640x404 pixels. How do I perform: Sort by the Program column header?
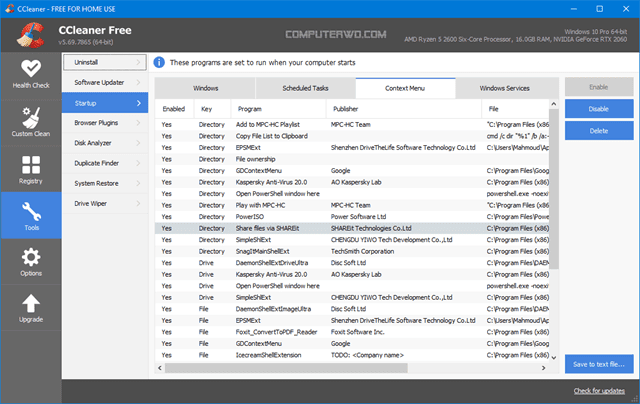coord(278,109)
